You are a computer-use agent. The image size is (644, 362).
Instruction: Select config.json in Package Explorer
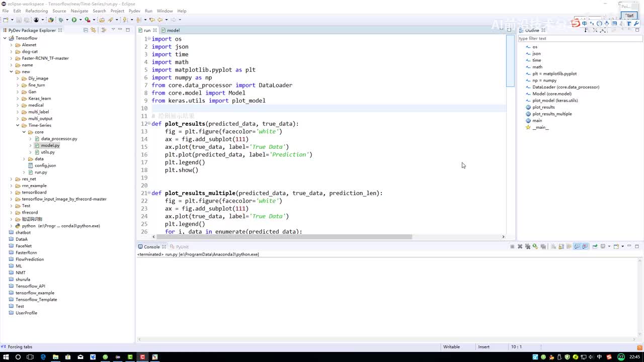tap(45, 165)
